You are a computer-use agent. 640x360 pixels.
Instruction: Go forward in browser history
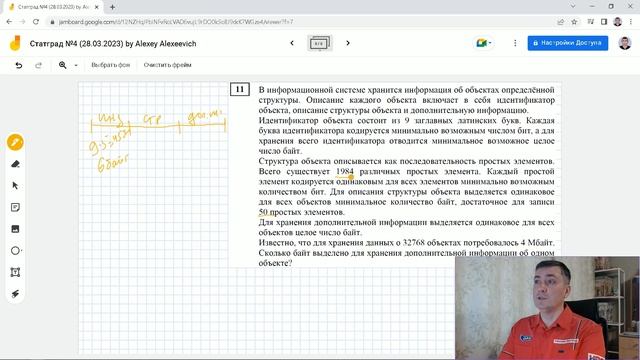(22, 22)
